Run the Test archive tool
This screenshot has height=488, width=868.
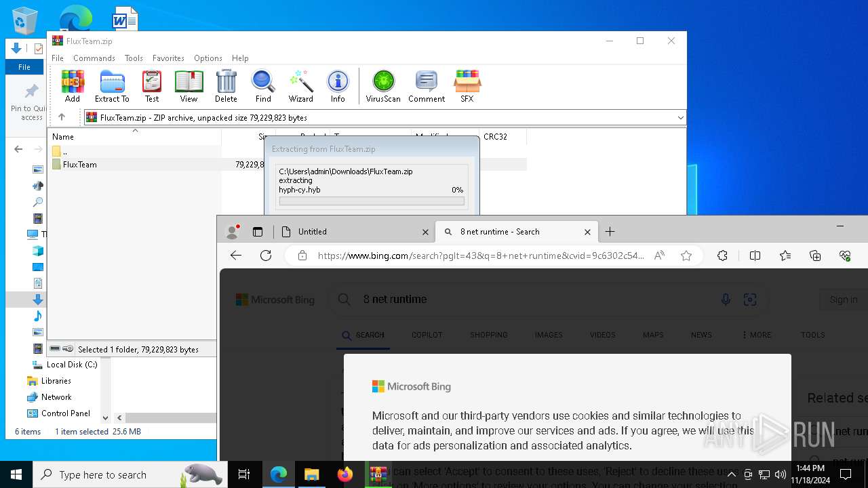pos(152,86)
